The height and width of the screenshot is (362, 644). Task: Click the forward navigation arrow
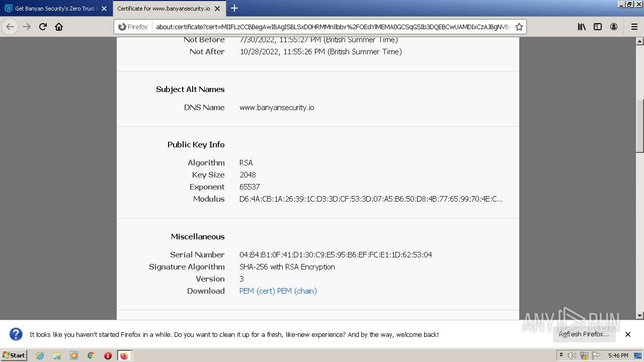pos(27,27)
